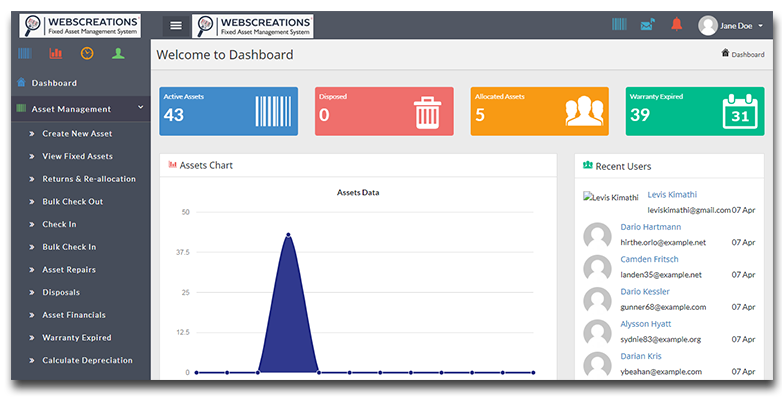Open Asset Financials page
This screenshot has height=398, width=782.
tap(74, 315)
